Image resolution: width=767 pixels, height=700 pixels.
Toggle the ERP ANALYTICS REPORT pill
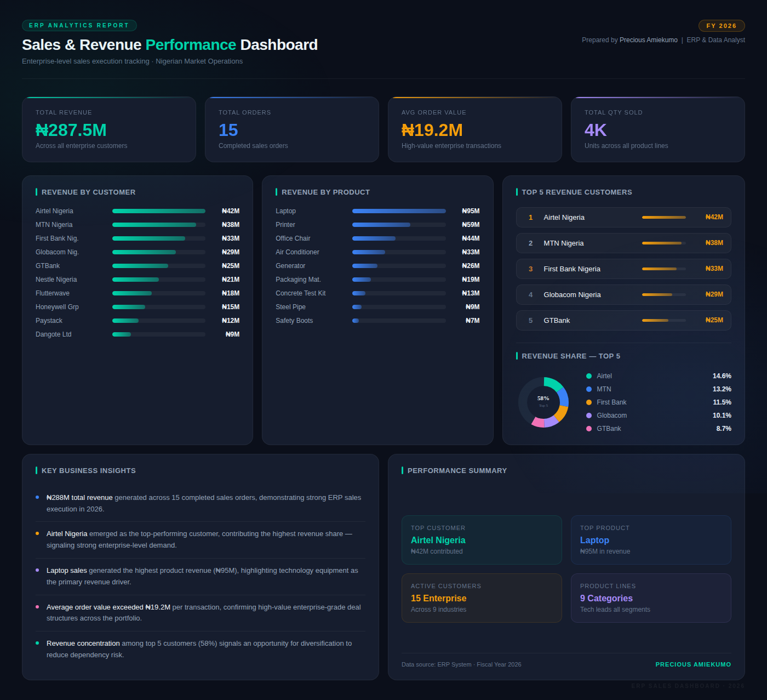point(79,25)
